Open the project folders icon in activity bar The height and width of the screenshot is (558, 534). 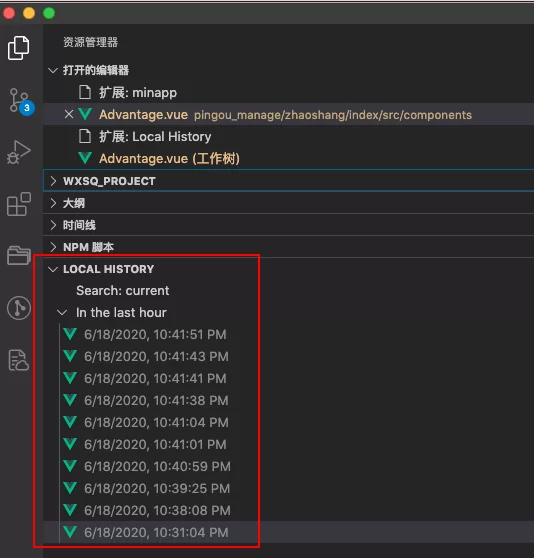tap(18, 255)
